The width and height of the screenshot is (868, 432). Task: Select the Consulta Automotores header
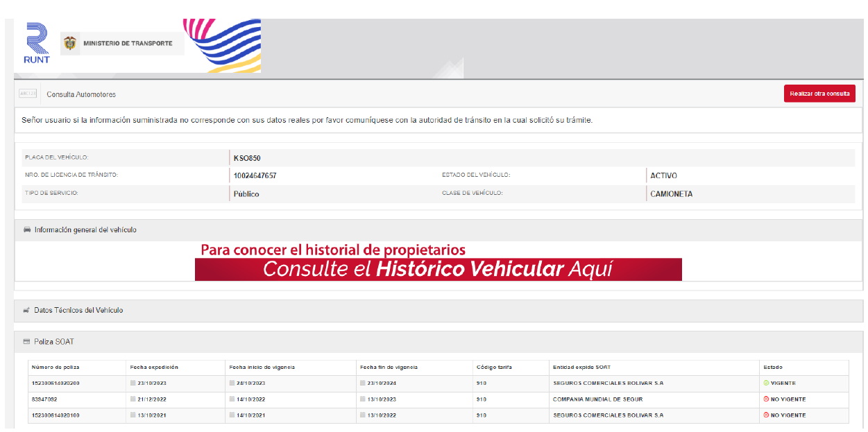point(81,94)
